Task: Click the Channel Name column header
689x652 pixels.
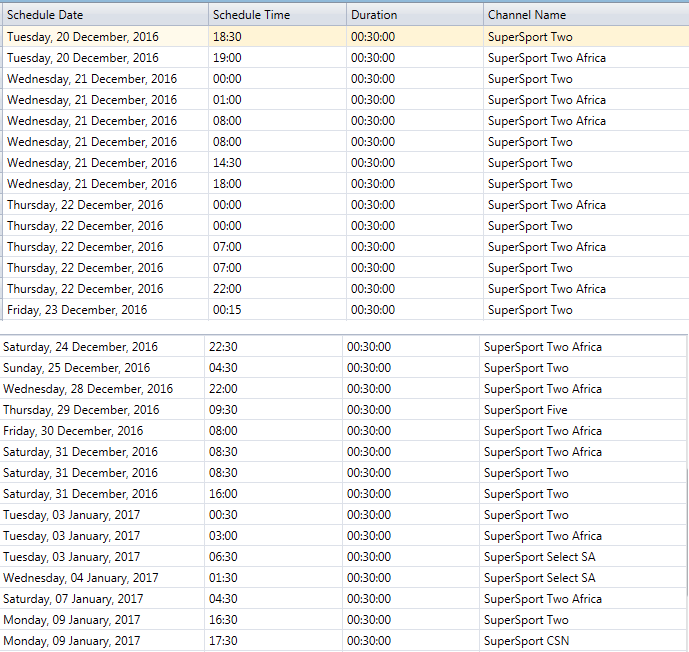Action: pyautogui.click(x=586, y=15)
